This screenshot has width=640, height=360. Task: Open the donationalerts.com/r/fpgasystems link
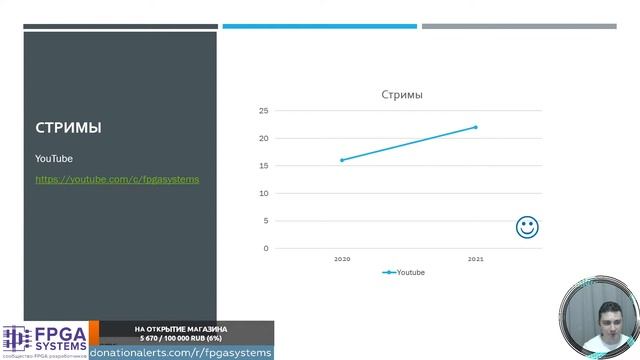pyautogui.click(x=180, y=352)
